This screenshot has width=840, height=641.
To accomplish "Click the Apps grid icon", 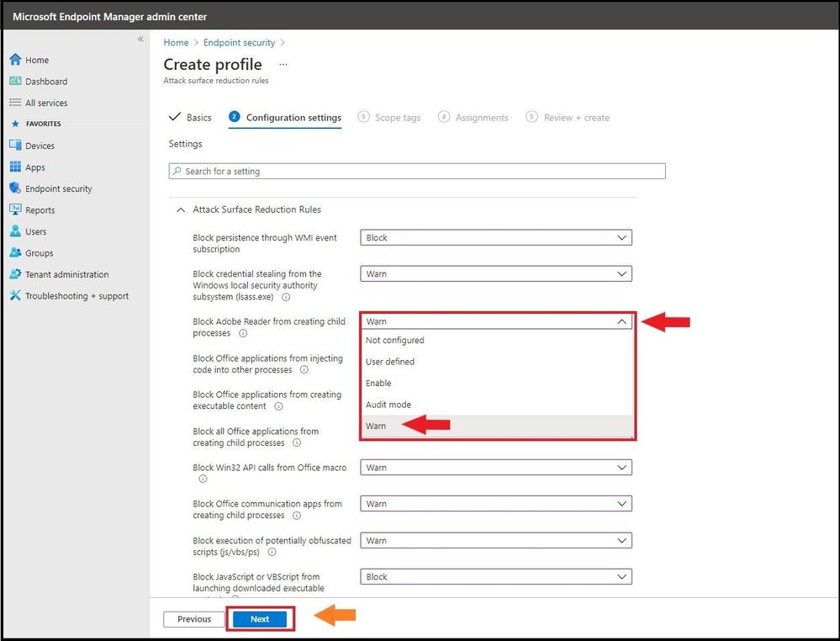I will point(15,167).
